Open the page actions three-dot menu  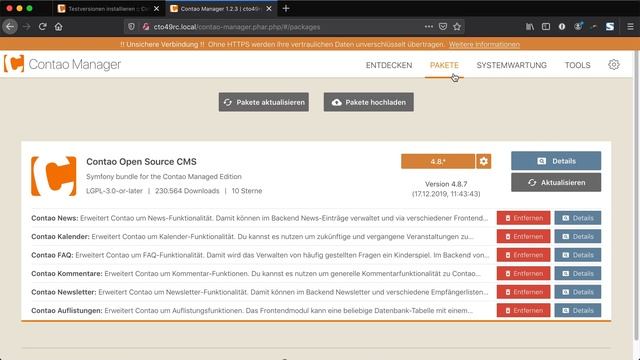pyautogui.click(x=429, y=27)
